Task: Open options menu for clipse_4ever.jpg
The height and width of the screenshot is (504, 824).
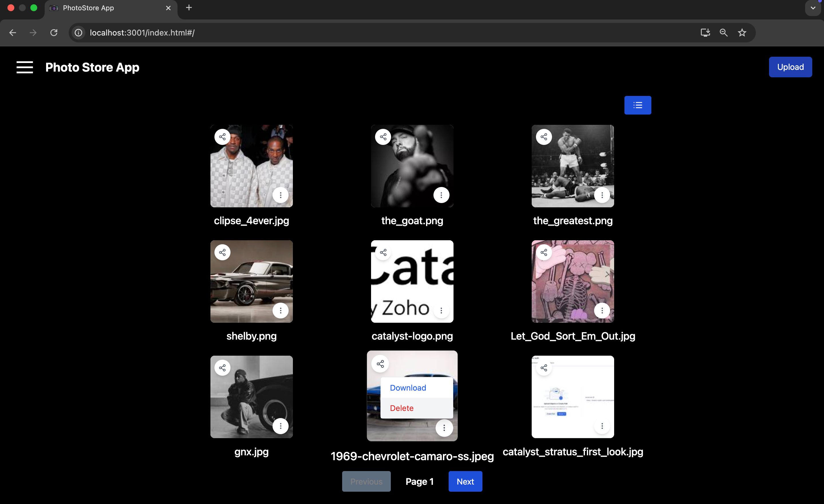Action: pyautogui.click(x=280, y=195)
